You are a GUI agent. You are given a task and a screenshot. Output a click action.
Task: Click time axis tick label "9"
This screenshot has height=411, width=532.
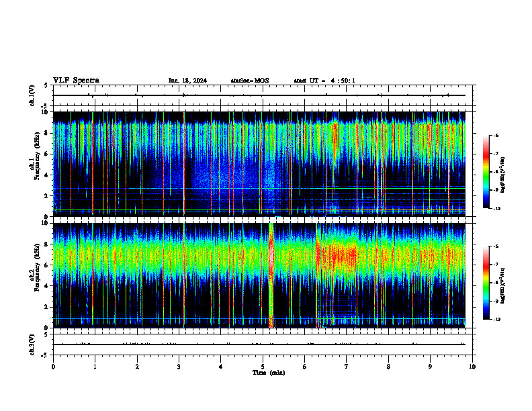pos(430,367)
